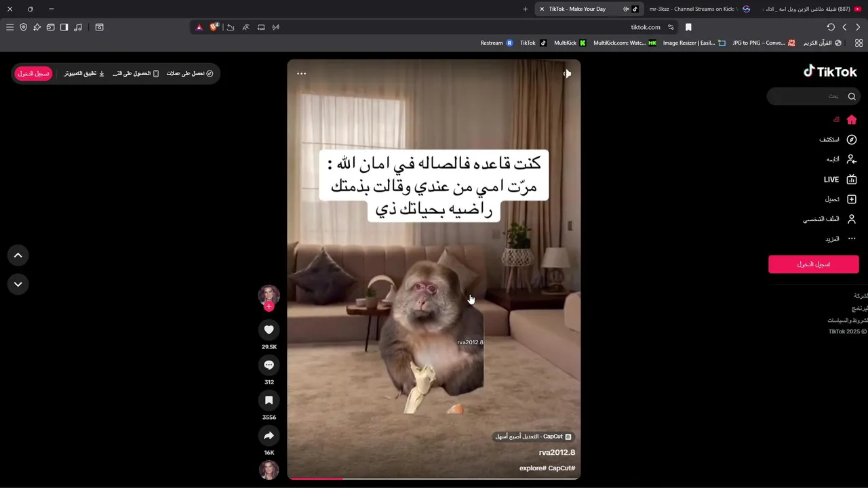The height and width of the screenshot is (488, 868).
Task: Open the JPG to PNG bookmark
Action: click(764, 43)
